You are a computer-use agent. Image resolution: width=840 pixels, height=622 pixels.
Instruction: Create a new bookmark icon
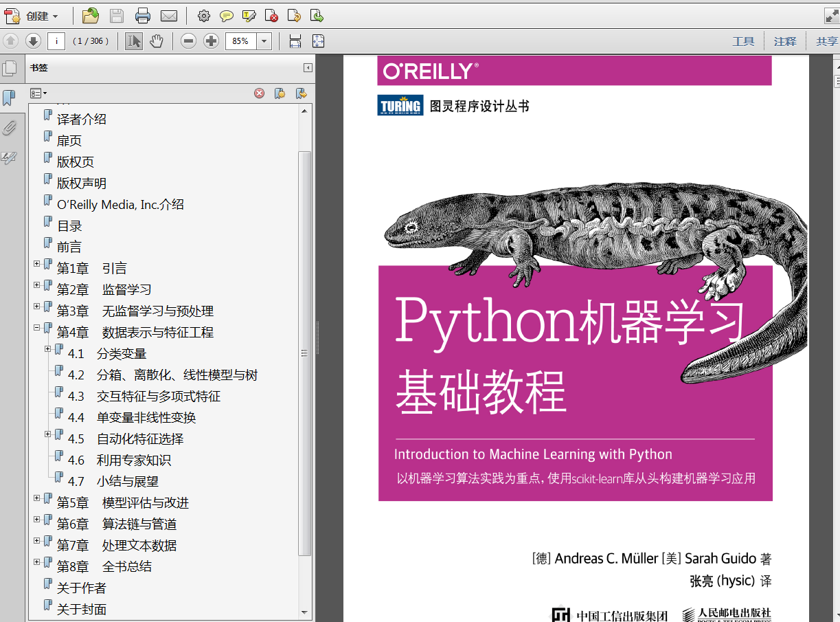tap(280, 93)
